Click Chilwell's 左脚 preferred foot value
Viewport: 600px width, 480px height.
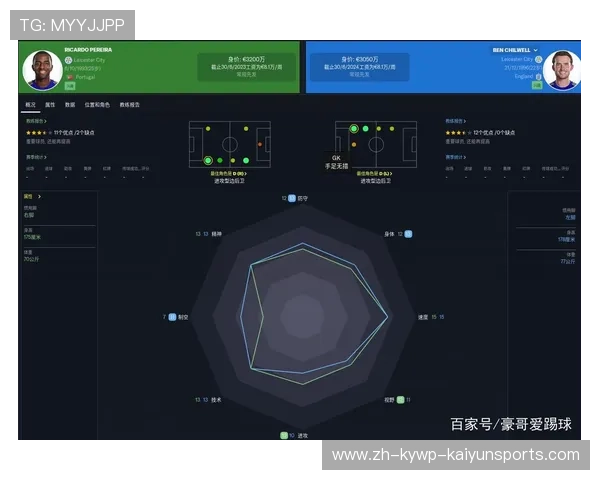point(570,217)
